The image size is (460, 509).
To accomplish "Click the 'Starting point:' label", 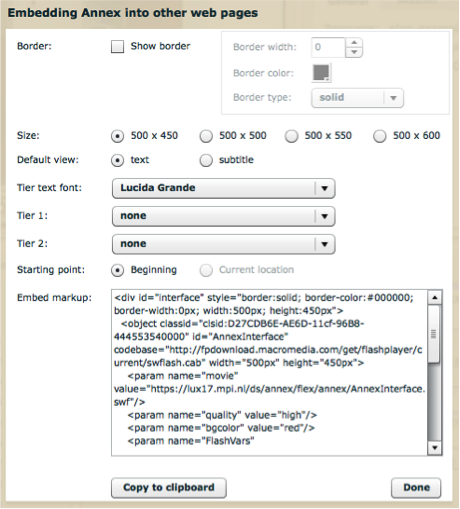I will tap(51, 270).
